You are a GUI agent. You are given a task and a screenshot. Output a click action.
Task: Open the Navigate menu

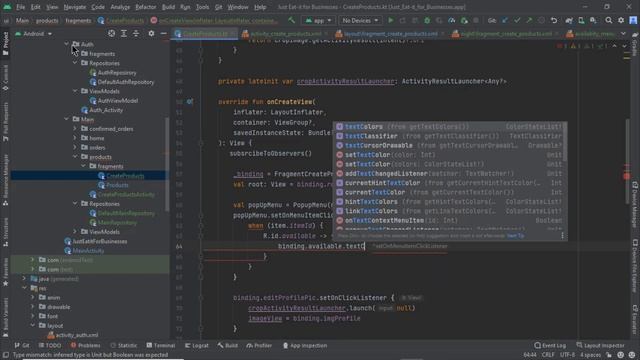pos(75,7)
